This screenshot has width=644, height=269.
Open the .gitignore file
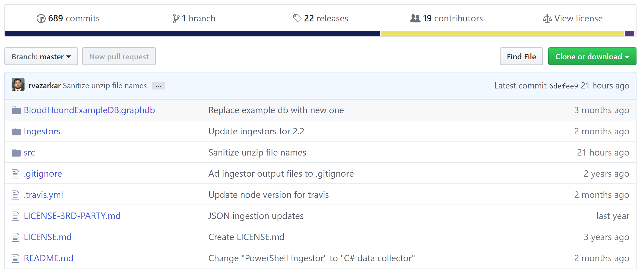tap(43, 174)
